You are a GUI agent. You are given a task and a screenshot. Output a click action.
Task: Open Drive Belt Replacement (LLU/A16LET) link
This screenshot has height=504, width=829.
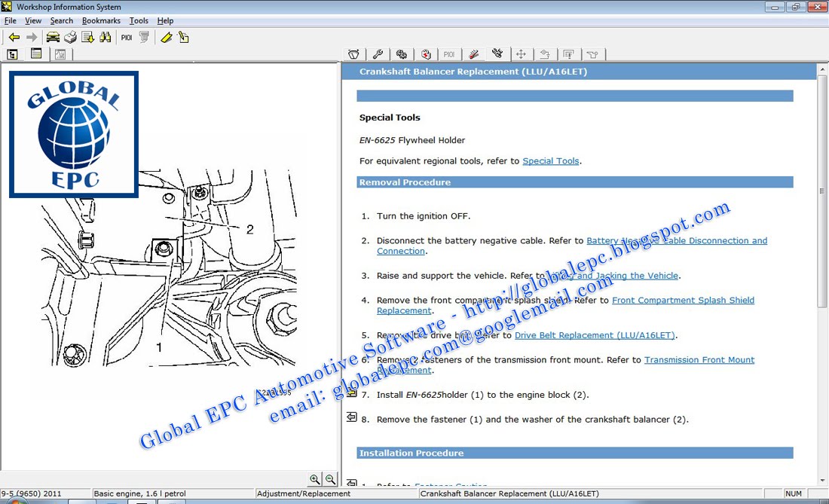(x=595, y=335)
